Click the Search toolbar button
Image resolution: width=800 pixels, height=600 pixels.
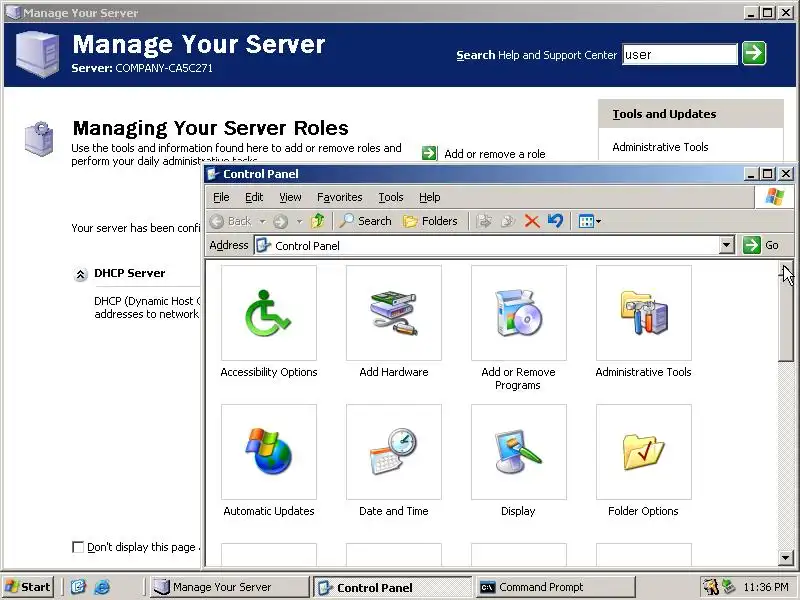(x=366, y=221)
